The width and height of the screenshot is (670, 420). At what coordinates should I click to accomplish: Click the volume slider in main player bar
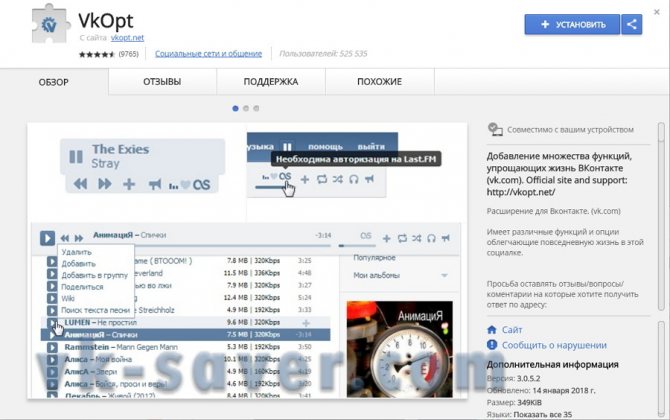(357, 246)
